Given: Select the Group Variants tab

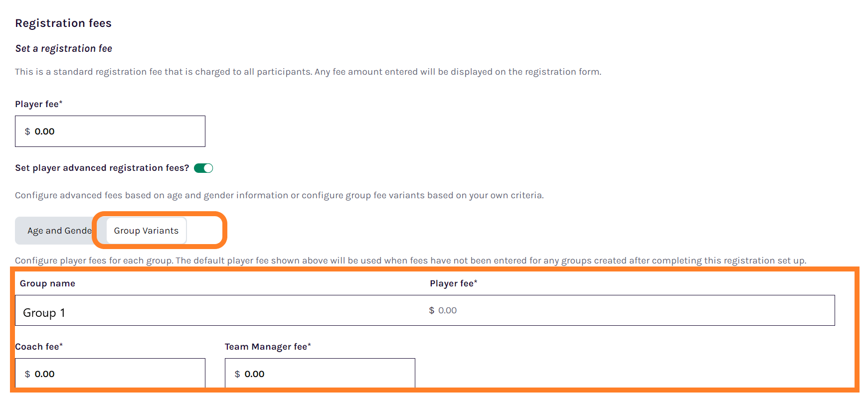Looking at the screenshot, I should point(145,231).
